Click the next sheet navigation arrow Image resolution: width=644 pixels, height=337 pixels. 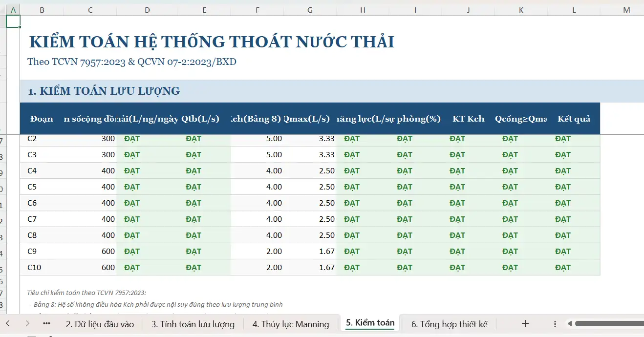pyautogui.click(x=27, y=323)
